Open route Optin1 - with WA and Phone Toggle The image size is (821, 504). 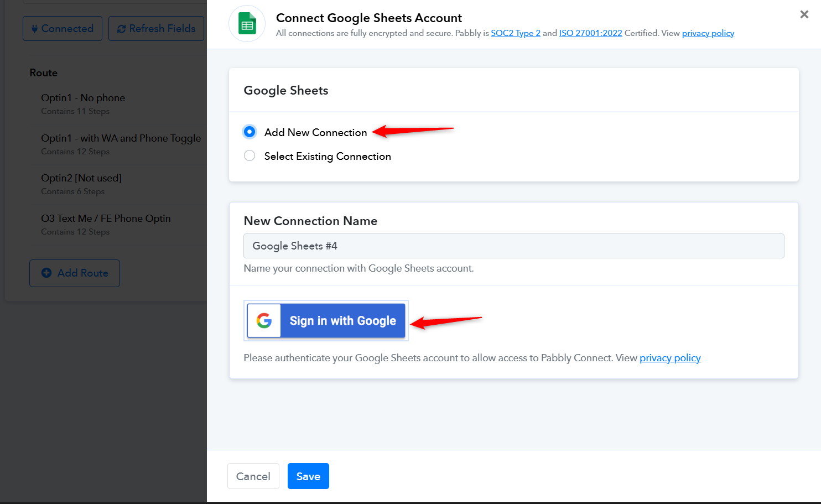(x=121, y=138)
